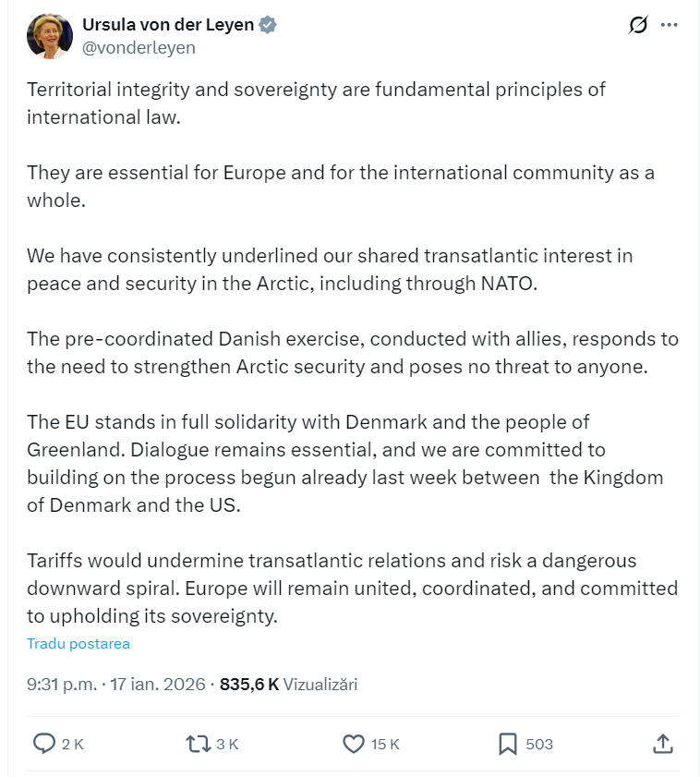Click the display name Ursula von der Leyen
The height and width of the screenshot is (777, 700).
point(168,25)
